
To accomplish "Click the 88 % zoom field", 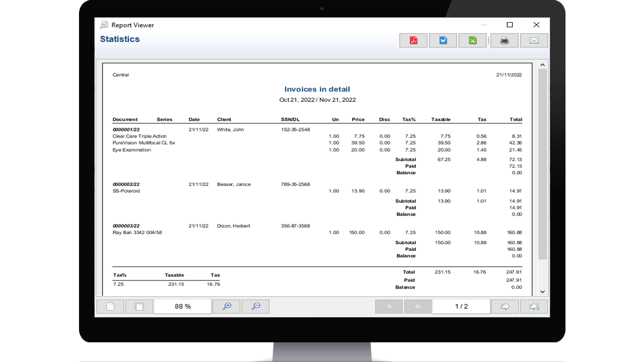I will pos(183,306).
